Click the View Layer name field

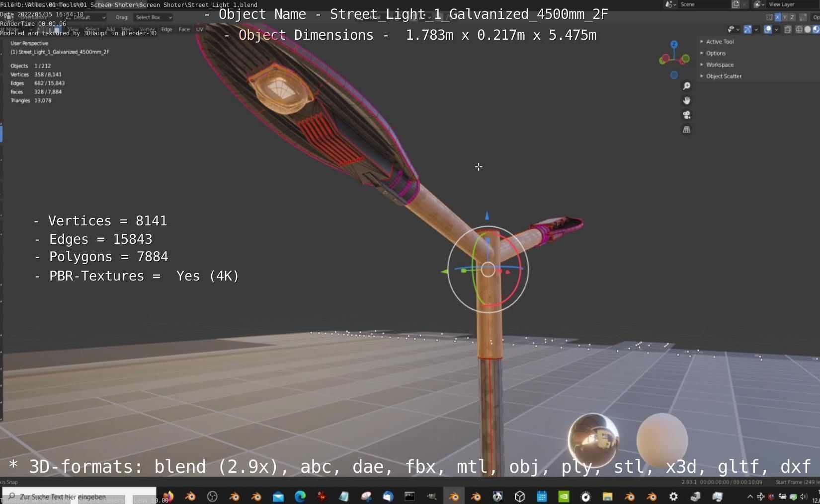click(793, 4)
